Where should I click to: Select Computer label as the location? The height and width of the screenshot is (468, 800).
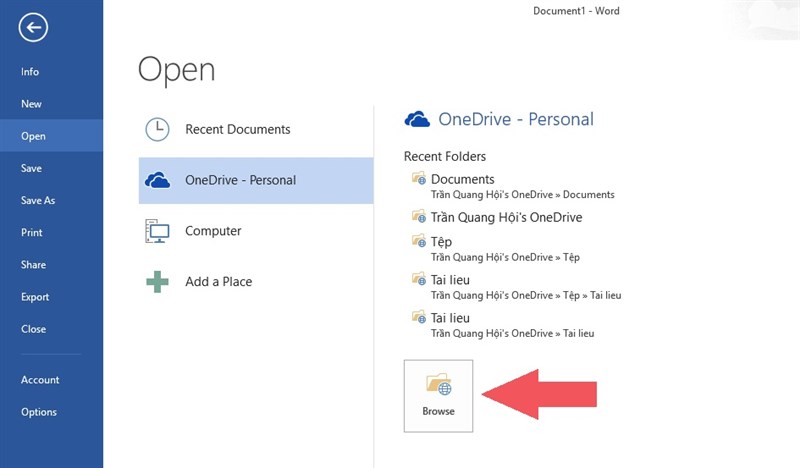tap(213, 231)
